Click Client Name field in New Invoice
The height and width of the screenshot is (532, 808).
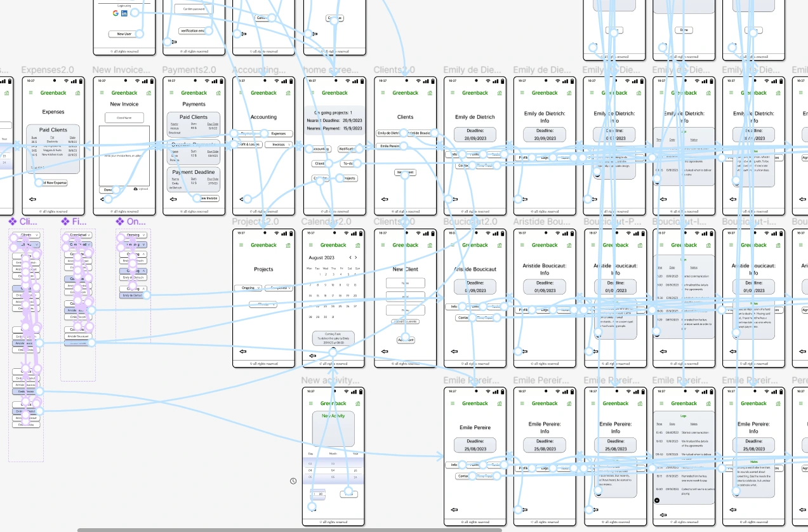[x=124, y=117]
